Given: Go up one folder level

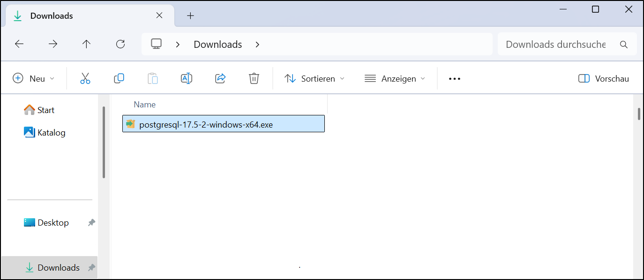Looking at the screenshot, I should pos(86,44).
